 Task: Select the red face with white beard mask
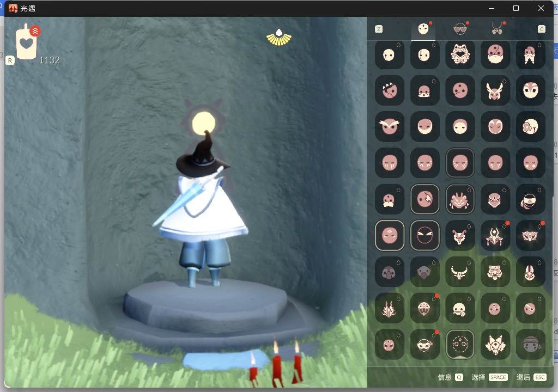click(495, 54)
